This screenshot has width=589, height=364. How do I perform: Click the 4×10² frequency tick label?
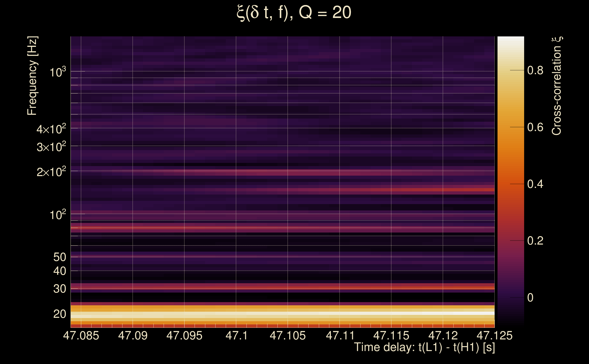(51, 129)
